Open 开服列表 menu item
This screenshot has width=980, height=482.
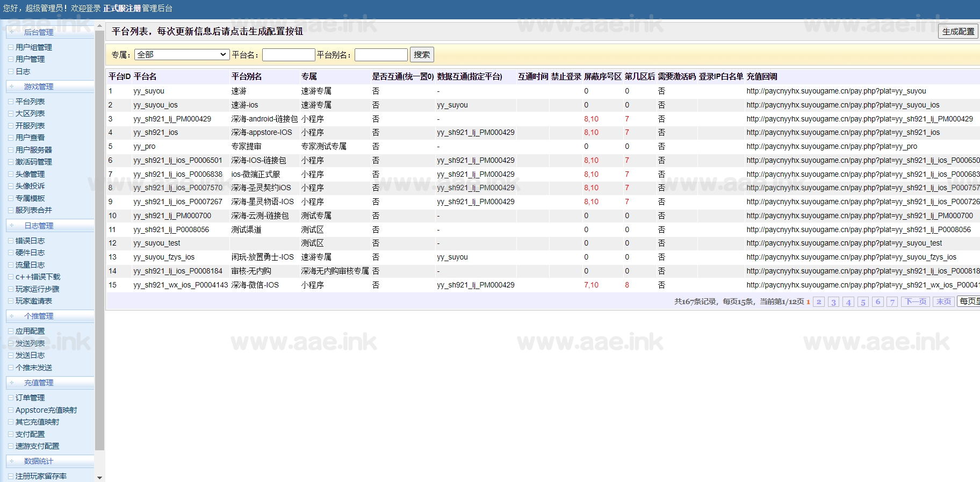pyautogui.click(x=30, y=126)
